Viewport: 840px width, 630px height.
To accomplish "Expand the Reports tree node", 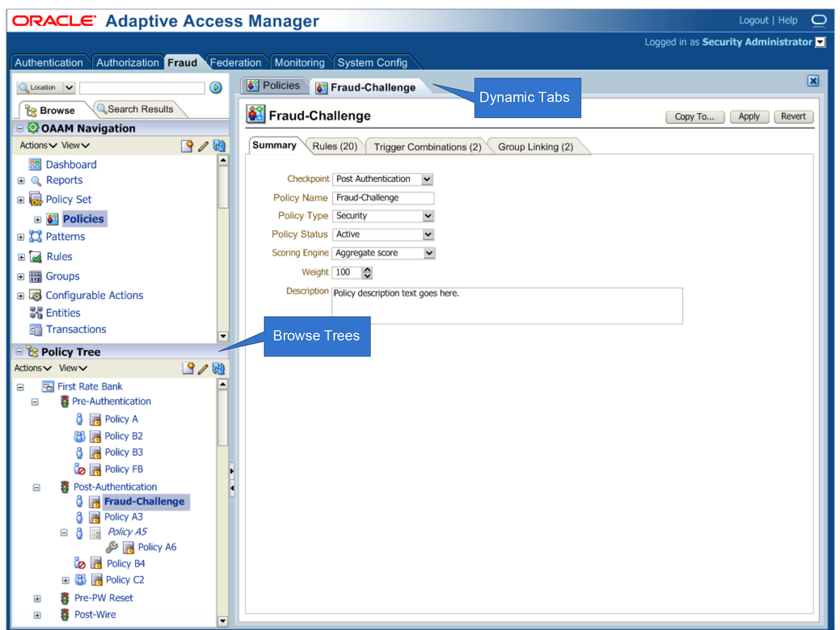I will coord(21,181).
